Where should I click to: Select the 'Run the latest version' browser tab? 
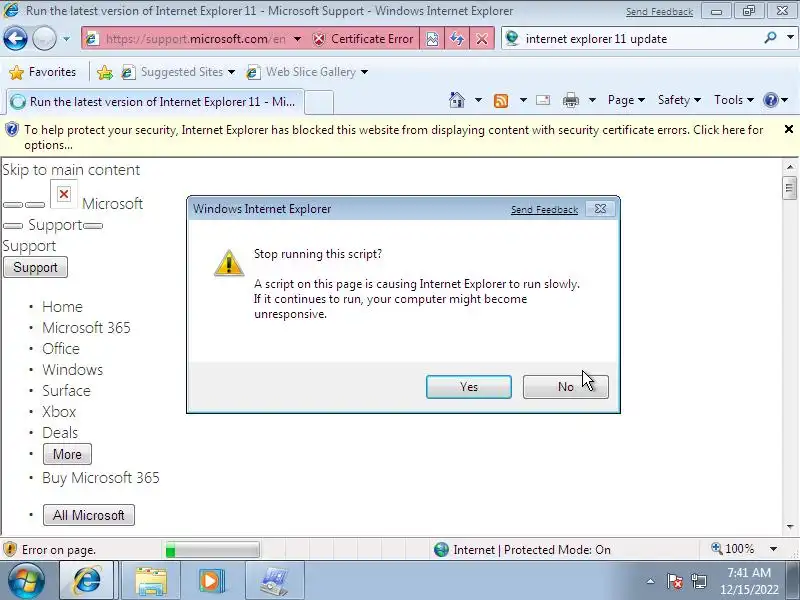click(x=155, y=102)
